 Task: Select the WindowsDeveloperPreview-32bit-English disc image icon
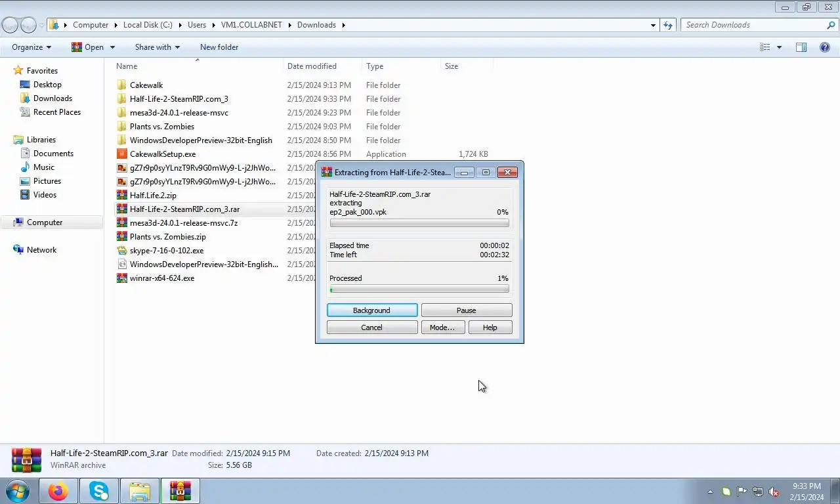coord(121,264)
